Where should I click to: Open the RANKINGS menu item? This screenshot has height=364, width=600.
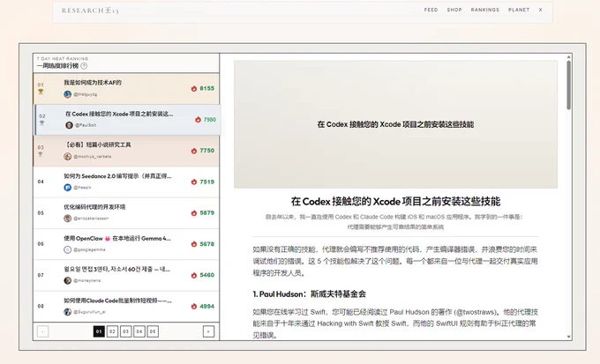click(485, 10)
